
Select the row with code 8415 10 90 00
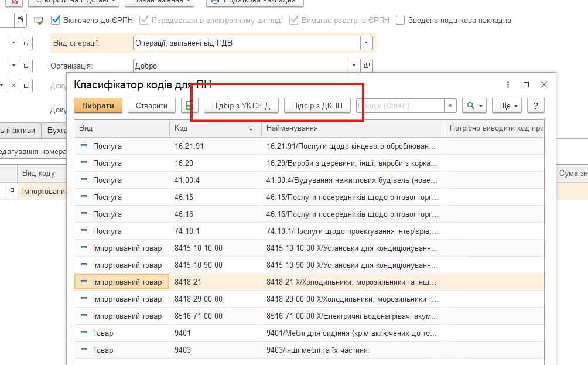click(309, 265)
